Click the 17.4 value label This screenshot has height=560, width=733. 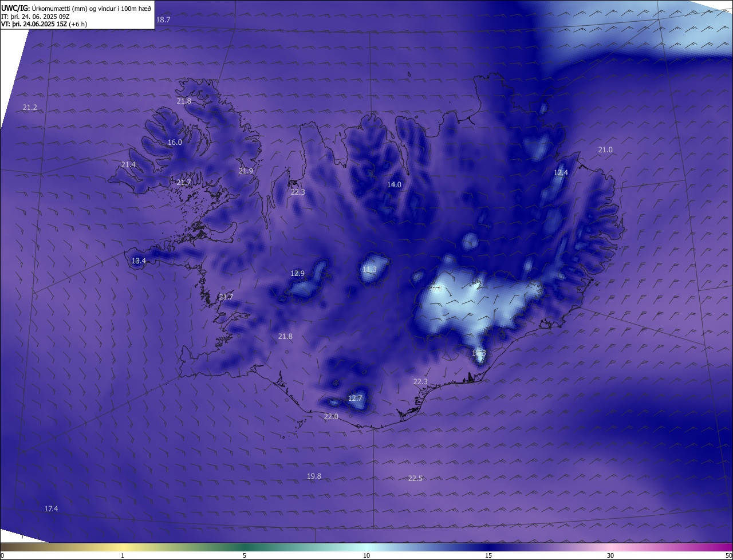(x=51, y=508)
